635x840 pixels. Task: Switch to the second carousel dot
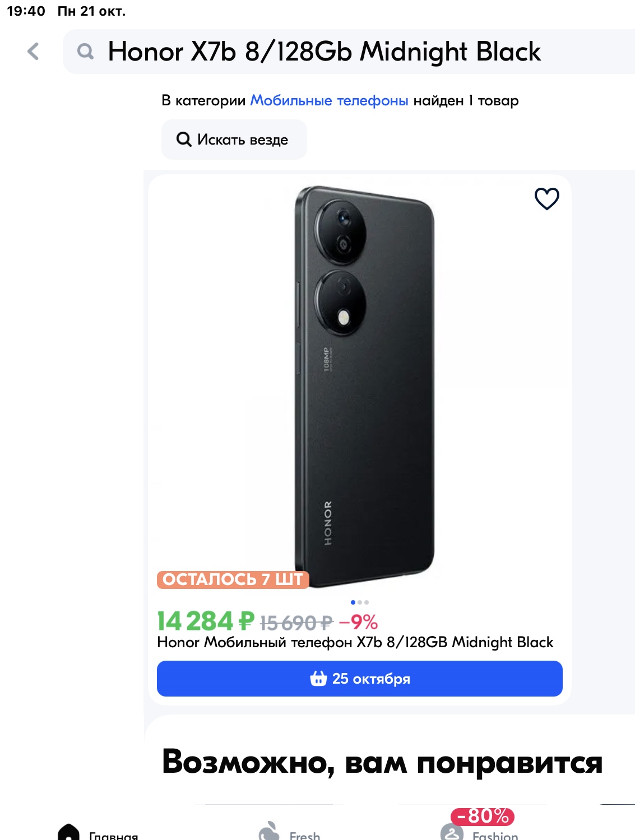coord(360,602)
